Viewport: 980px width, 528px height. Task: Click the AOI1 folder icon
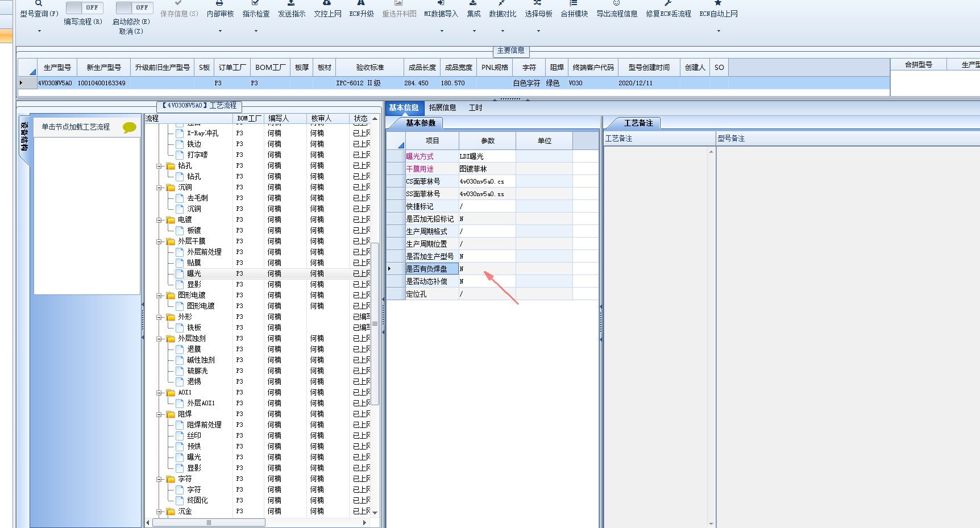171,393
